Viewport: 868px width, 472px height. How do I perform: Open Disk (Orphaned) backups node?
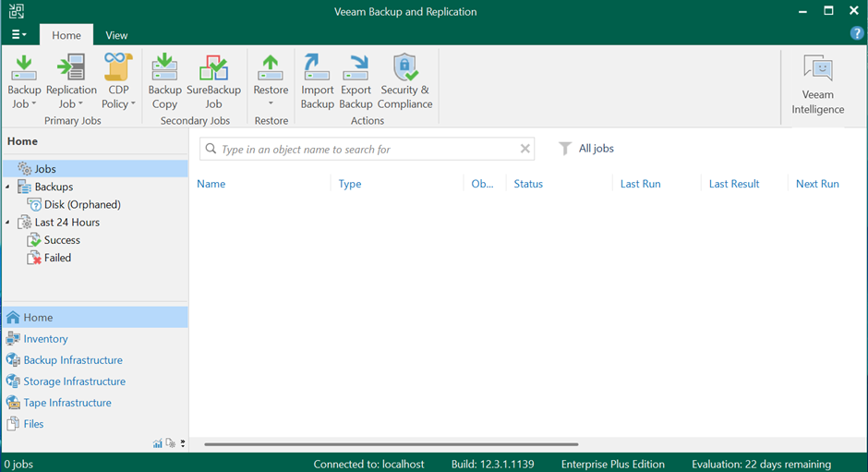click(x=82, y=204)
